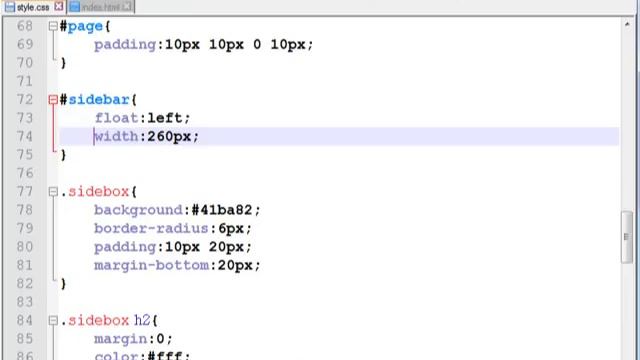Click the index.html file icon in tab
The width and height of the screenshot is (640, 360).
(75, 7)
